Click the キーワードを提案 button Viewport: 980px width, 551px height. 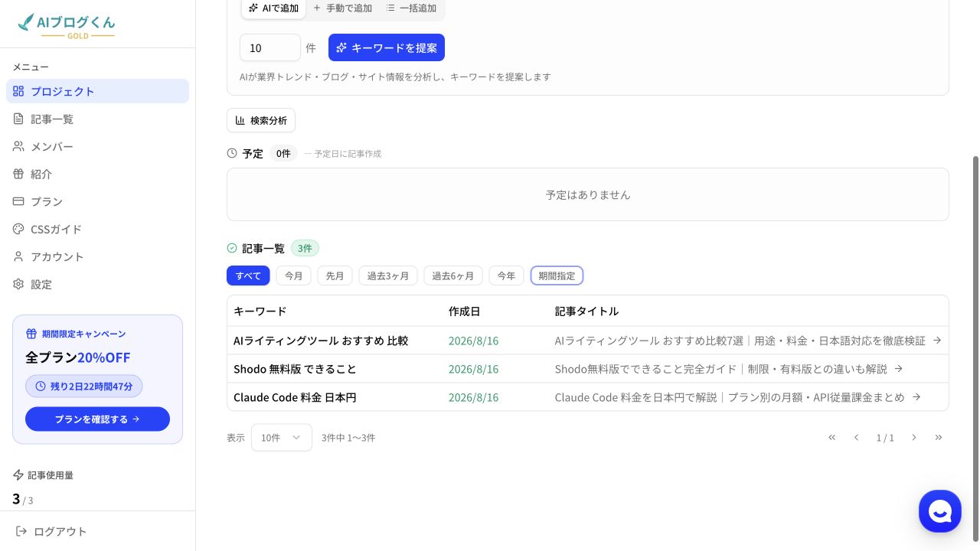coord(387,47)
